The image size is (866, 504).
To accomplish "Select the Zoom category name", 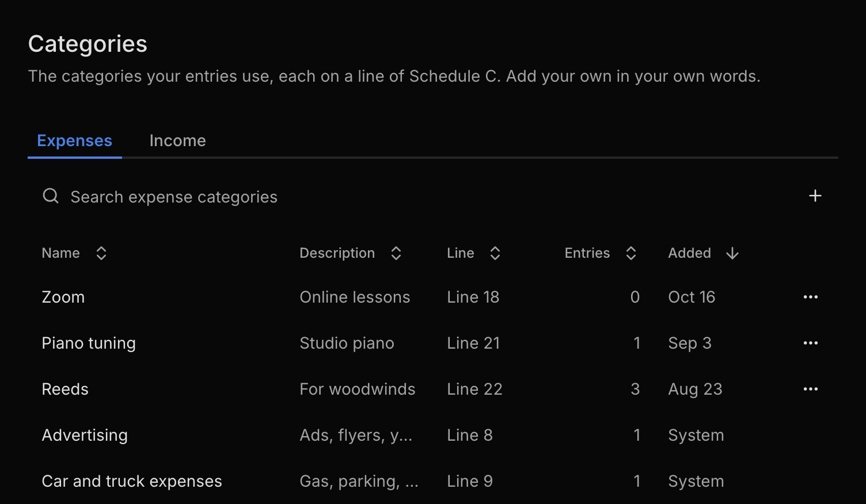I will [x=63, y=297].
